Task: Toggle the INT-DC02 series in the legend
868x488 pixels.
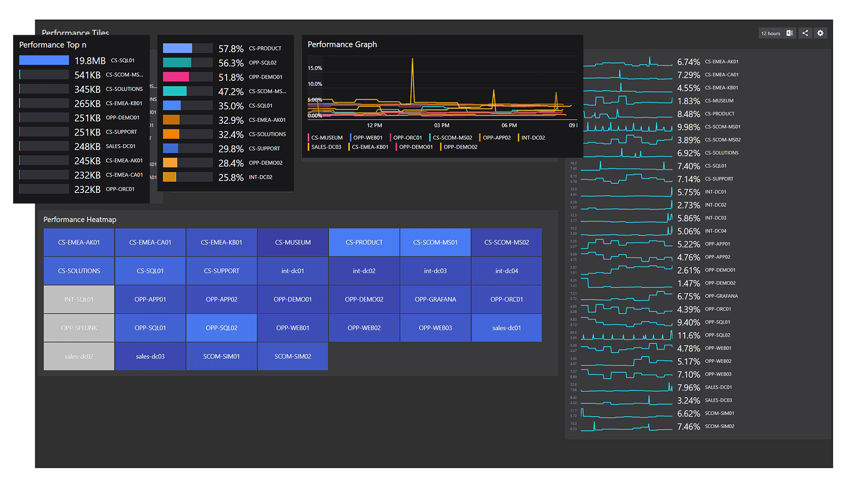Action: (x=533, y=137)
